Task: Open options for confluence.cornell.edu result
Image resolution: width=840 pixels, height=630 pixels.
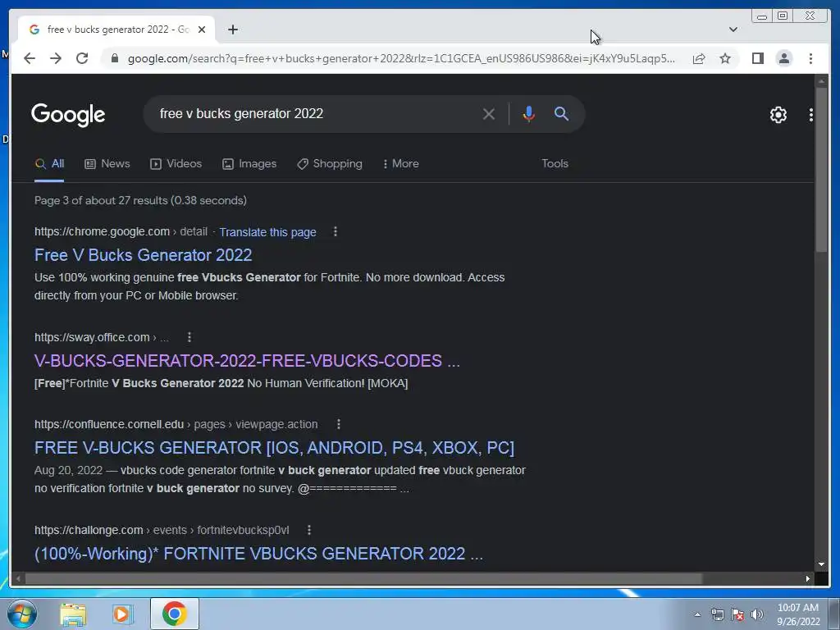Action: click(339, 424)
